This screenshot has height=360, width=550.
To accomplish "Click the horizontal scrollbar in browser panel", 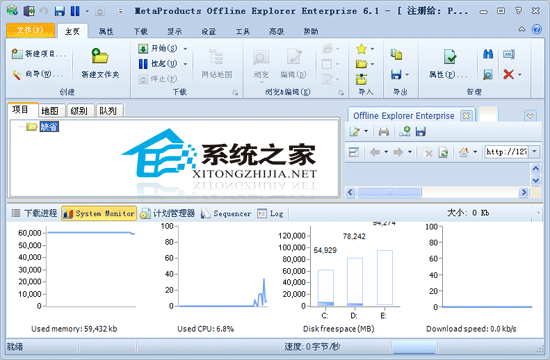I will coord(389,192).
